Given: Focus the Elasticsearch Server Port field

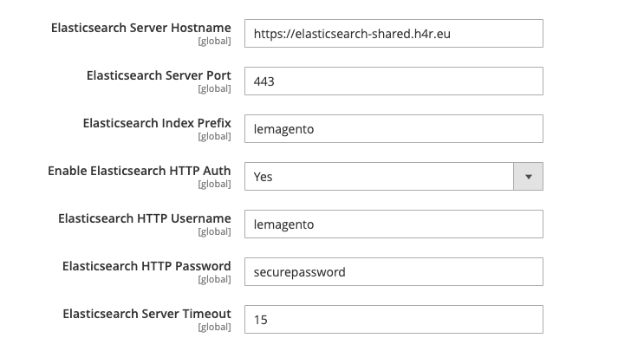Looking at the screenshot, I should tap(393, 81).
